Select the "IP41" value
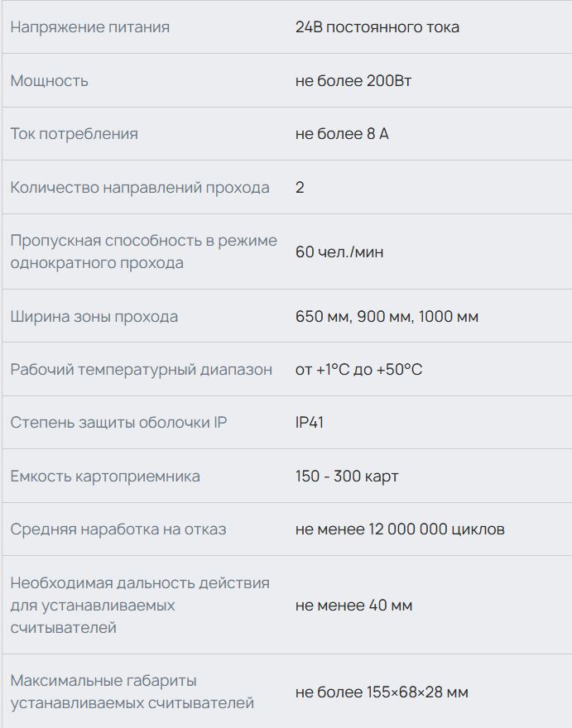 tap(310, 423)
